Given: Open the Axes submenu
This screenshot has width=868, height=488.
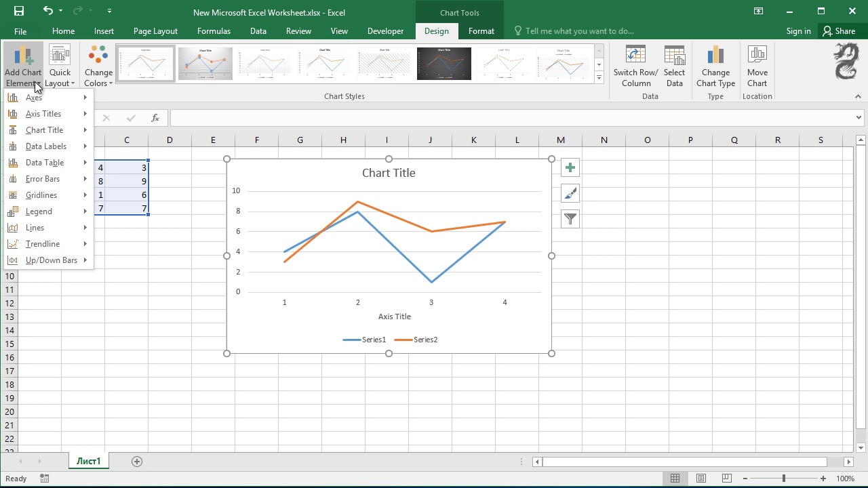Looking at the screenshot, I should click(x=49, y=98).
